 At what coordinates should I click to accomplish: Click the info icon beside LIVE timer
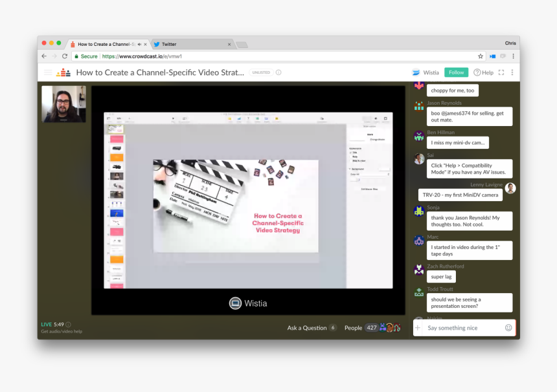click(x=68, y=325)
